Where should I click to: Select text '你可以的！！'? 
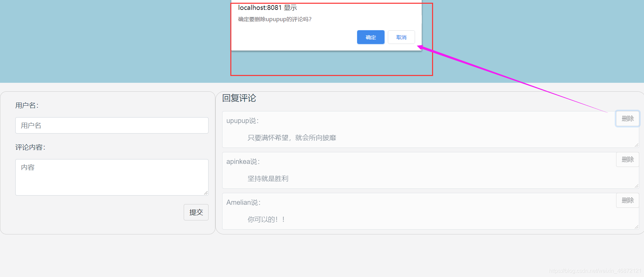click(266, 219)
